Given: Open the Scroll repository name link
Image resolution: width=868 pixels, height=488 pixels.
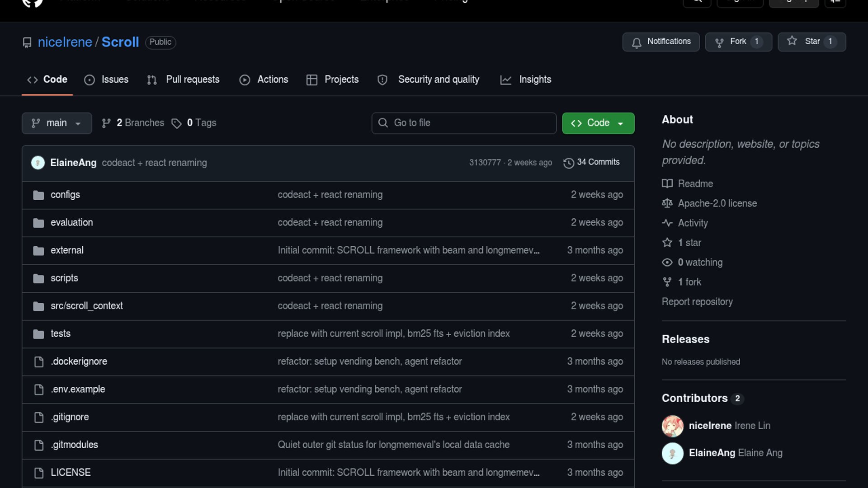Looking at the screenshot, I should tap(120, 42).
